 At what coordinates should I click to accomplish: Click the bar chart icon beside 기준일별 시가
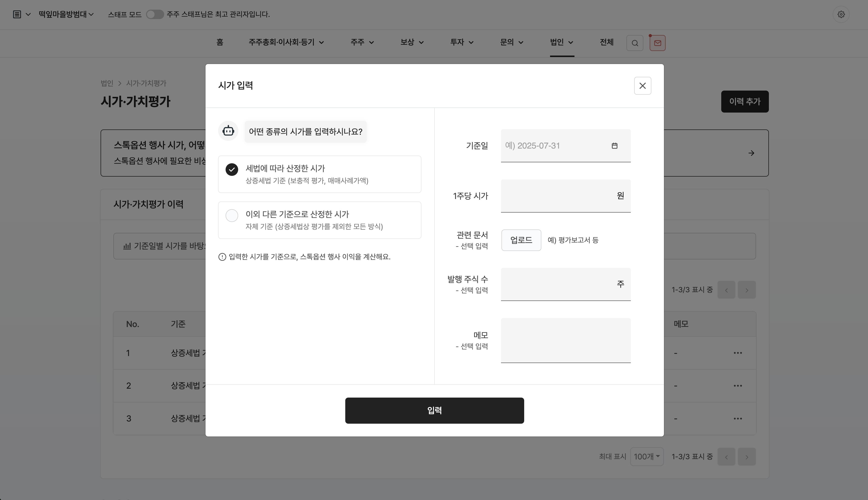click(x=127, y=246)
